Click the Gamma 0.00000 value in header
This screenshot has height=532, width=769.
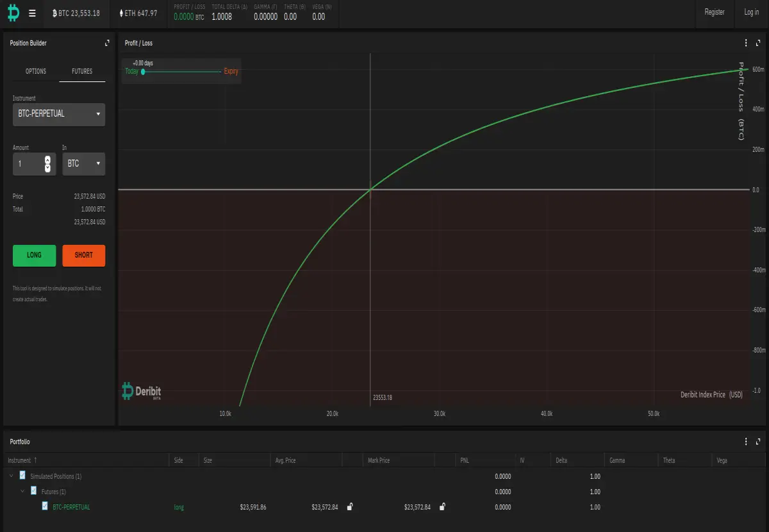click(266, 17)
